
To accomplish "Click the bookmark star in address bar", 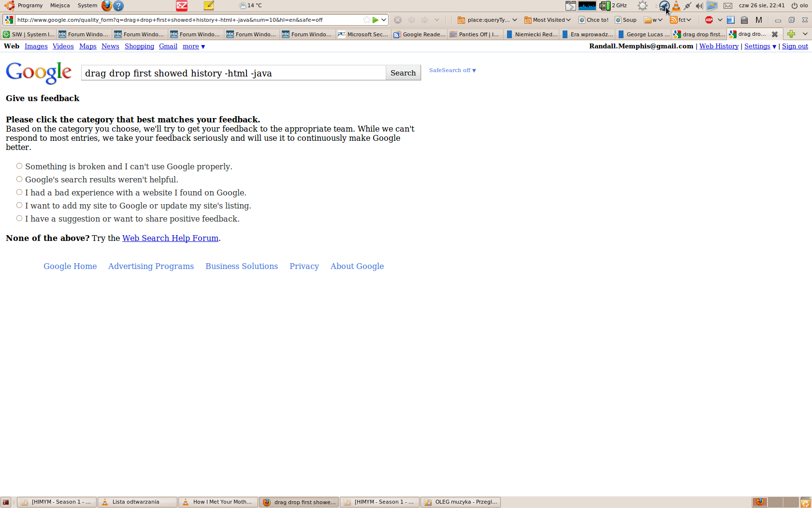I will pos(366,20).
